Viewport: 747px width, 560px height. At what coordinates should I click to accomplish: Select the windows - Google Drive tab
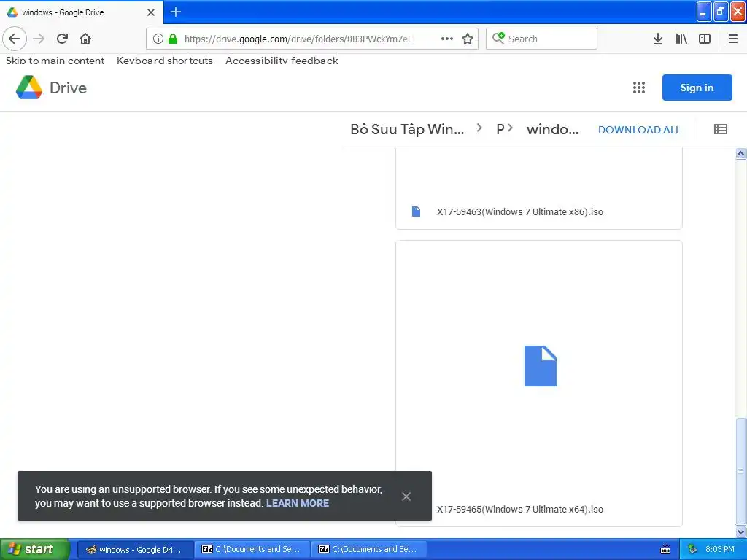[x=81, y=12]
